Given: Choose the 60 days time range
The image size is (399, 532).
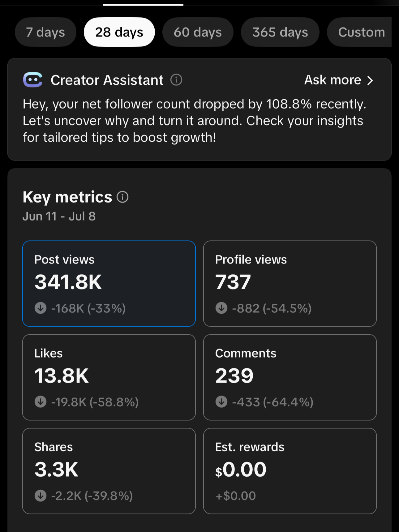Looking at the screenshot, I should (198, 32).
